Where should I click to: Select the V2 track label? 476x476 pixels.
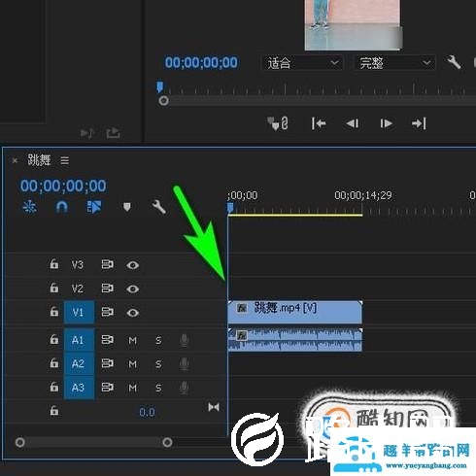point(78,289)
